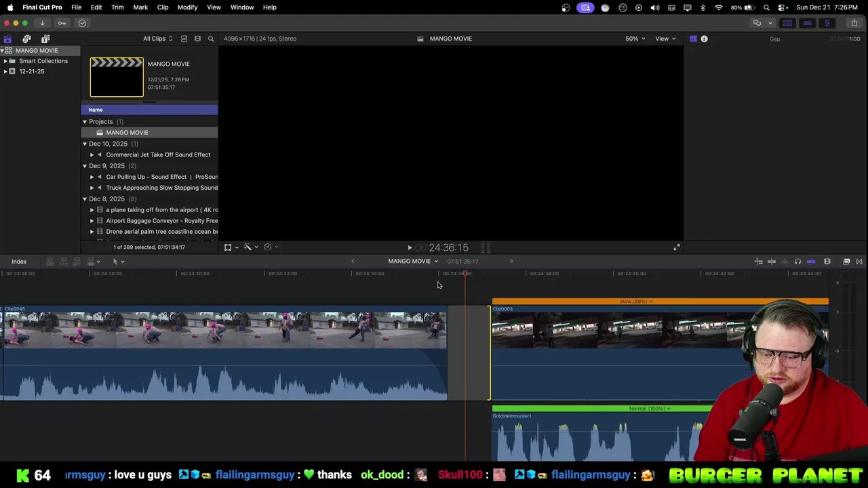Open the Trim menu

[117, 7]
